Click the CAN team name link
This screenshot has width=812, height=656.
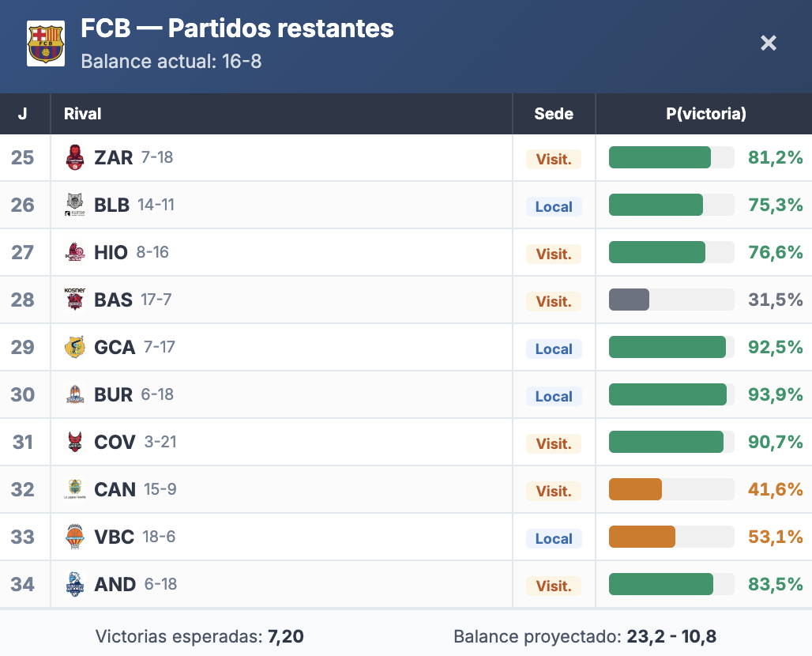(115, 489)
